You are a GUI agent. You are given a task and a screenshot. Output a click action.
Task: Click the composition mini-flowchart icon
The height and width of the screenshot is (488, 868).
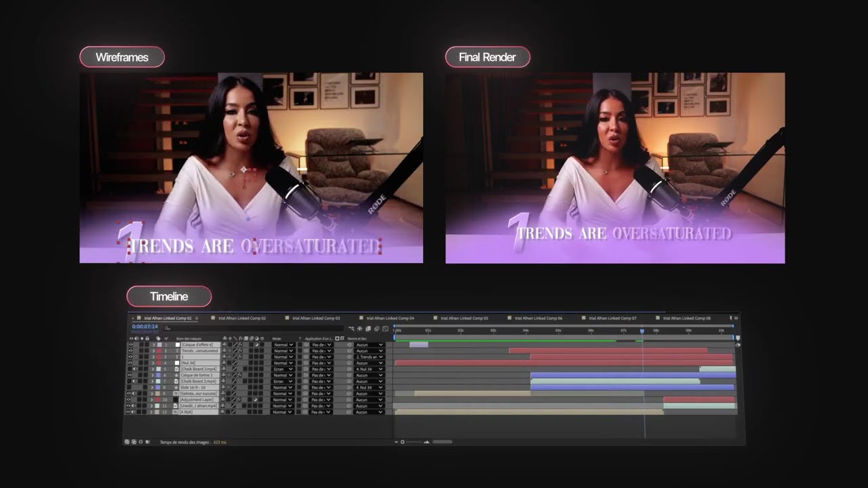tap(351, 329)
